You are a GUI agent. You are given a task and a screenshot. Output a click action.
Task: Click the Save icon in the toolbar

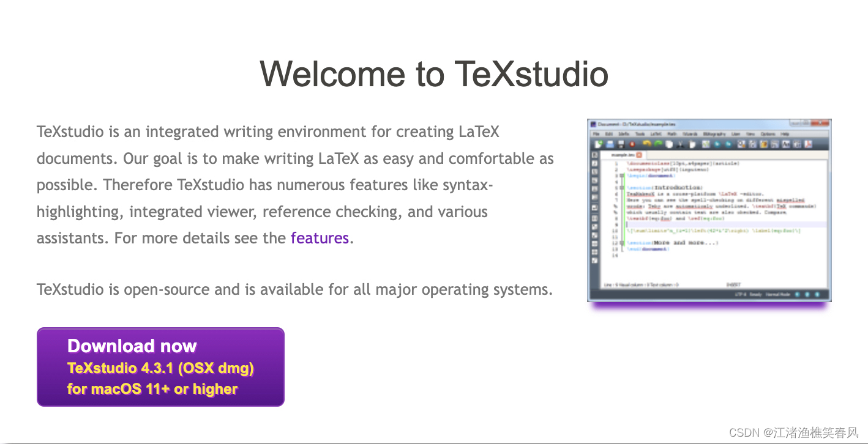click(x=621, y=144)
